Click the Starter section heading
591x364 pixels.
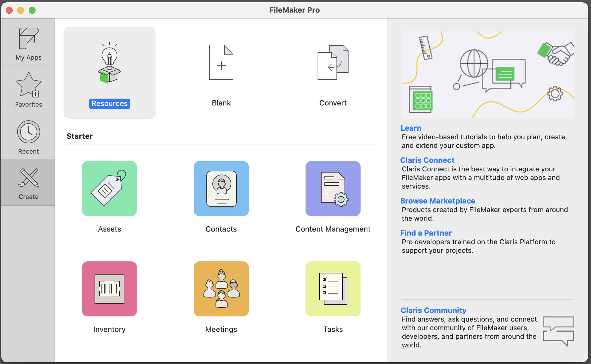80,136
